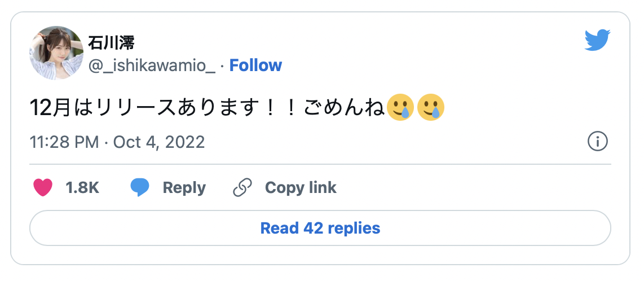
Task: Open the 石川澪 display name link
Action: click(x=111, y=43)
